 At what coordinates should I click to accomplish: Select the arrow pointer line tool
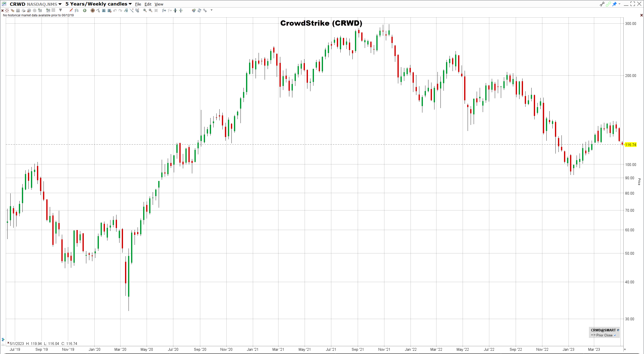98,10
